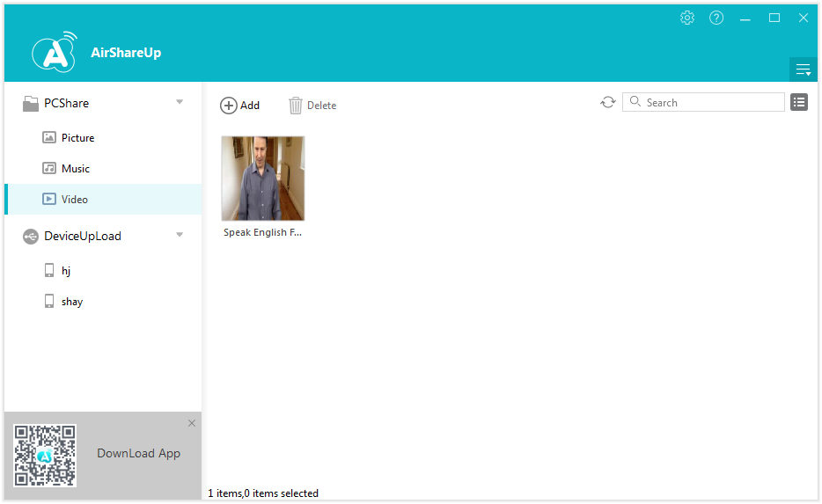Click the DownLoad App label
This screenshot has width=822, height=504.
[138, 453]
